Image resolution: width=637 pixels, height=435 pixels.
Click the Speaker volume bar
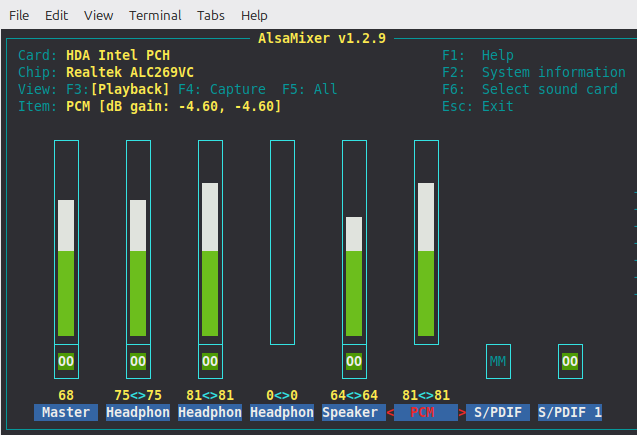coord(354,242)
